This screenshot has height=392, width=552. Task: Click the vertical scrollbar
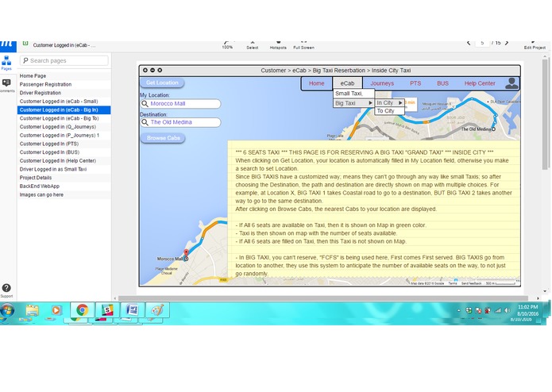pos(546,114)
